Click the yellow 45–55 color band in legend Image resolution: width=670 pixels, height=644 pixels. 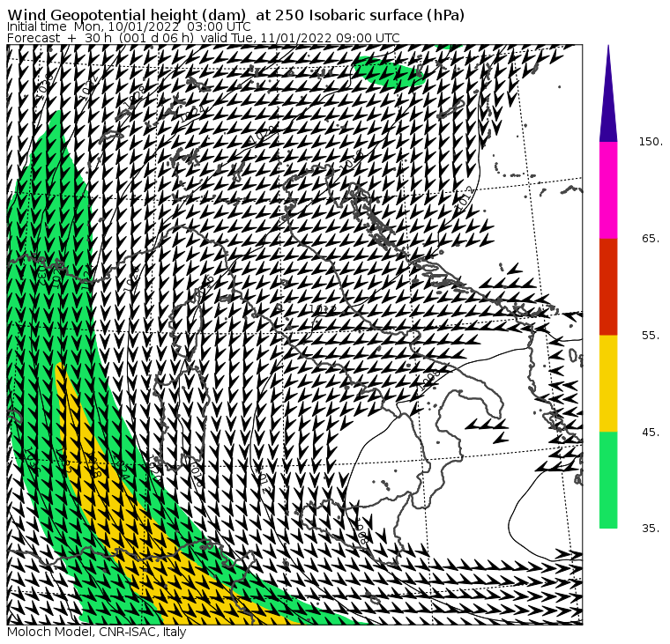point(608,383)
